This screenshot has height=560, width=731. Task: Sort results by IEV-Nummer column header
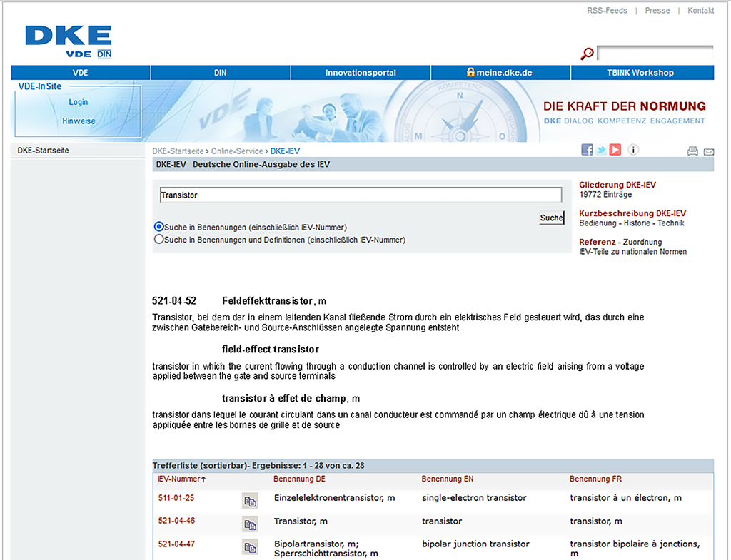(182, 479)
